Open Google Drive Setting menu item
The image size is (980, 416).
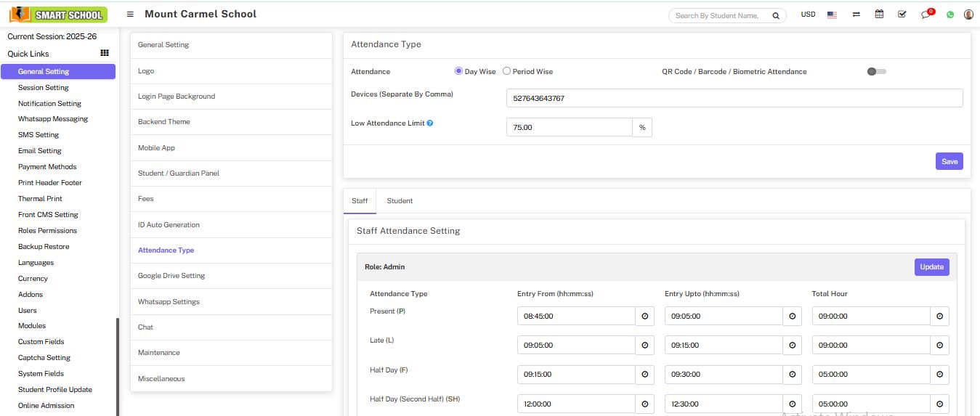(171, 276)
